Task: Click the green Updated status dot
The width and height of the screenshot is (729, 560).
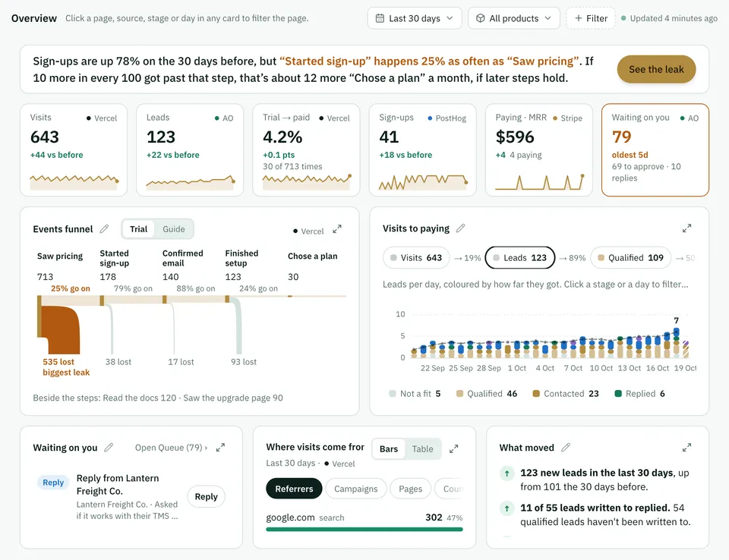Action: (624, 18)
